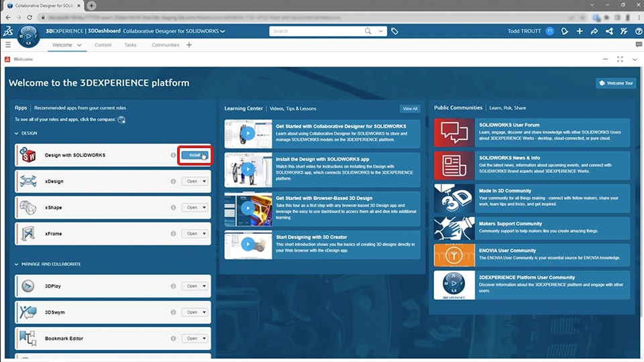Click the 3DPlay app icon
This screenshot has width=644, height=362.
(x=28, y=286)
